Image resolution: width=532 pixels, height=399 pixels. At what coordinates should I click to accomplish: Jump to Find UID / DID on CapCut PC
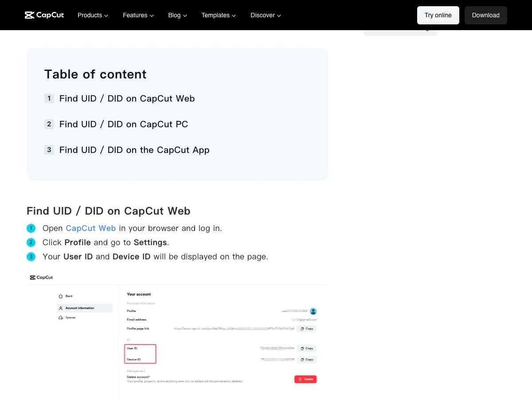pyautogui.click(x=124, y=124)
